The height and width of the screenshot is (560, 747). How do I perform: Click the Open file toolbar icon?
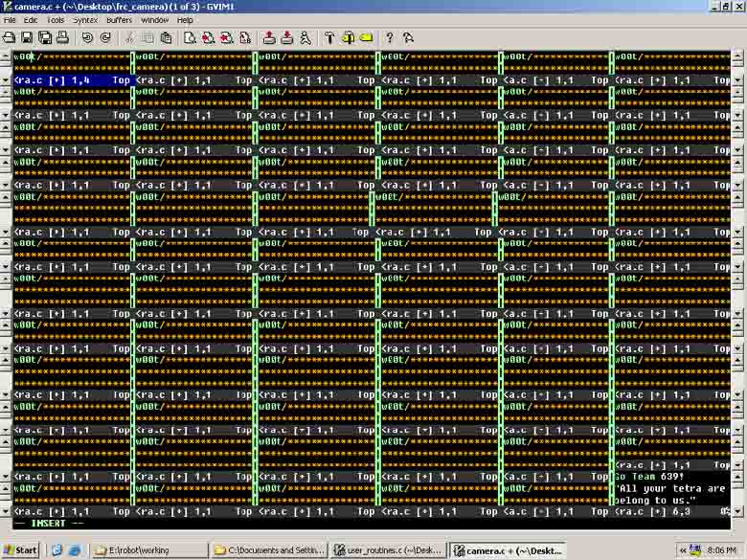coord(9,37)
